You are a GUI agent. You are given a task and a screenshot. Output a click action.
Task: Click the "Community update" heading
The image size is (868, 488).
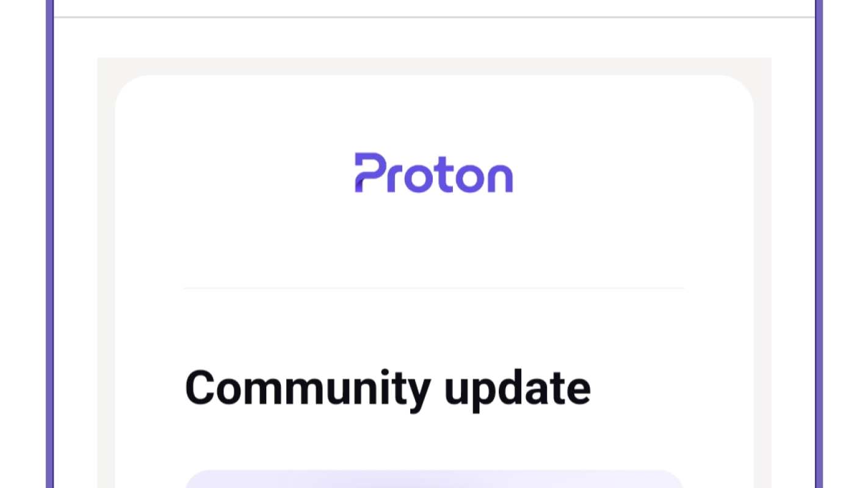click(388, 388)
